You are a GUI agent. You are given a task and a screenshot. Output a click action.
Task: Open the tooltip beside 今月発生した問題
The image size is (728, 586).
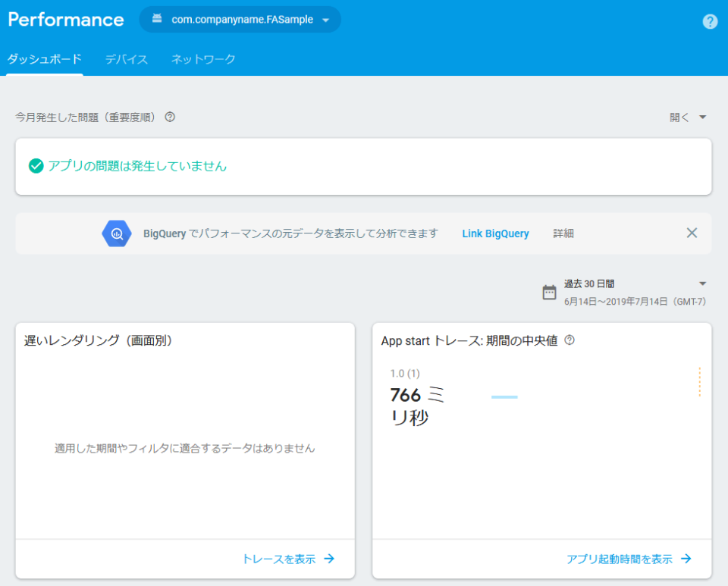click(169, 117)
